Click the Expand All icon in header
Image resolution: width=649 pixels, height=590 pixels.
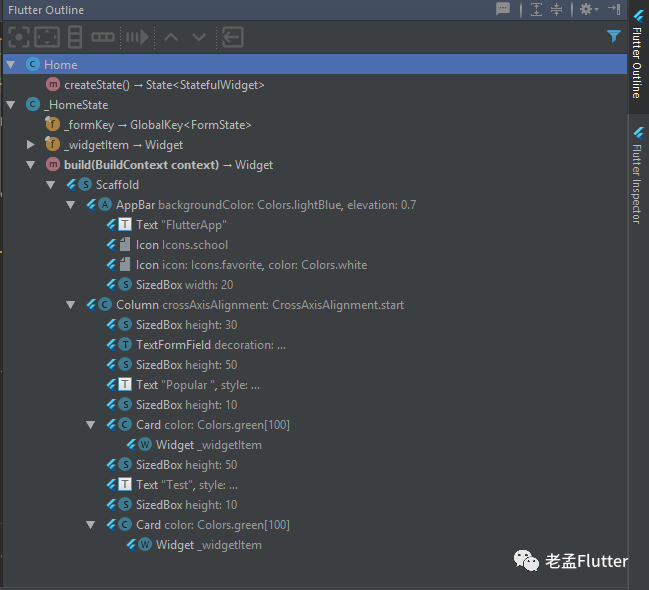[536, 9]
